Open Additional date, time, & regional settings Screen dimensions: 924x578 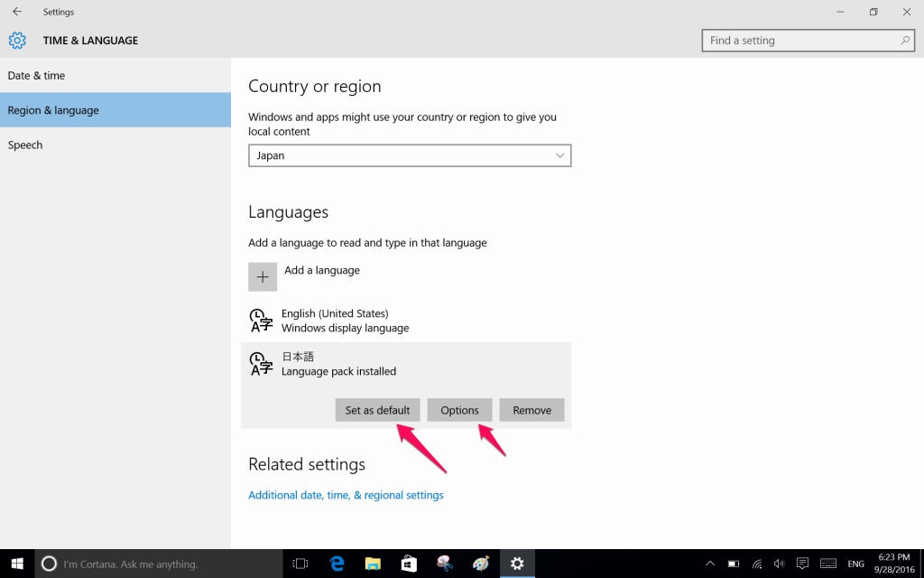click(346, 496)
